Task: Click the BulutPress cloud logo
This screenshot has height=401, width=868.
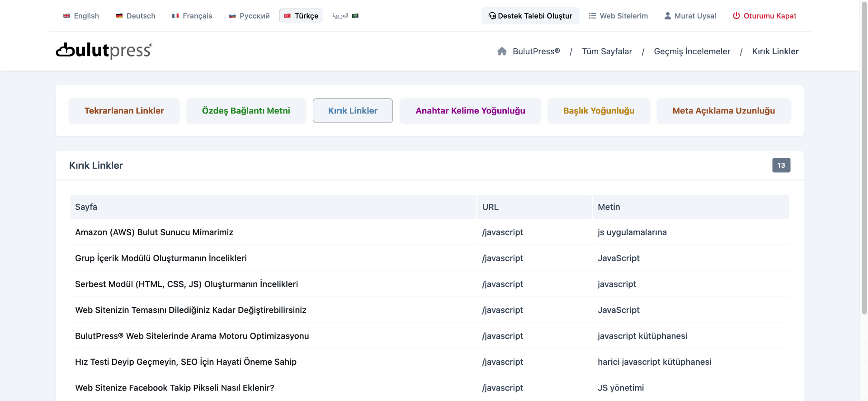Action: 104,51
